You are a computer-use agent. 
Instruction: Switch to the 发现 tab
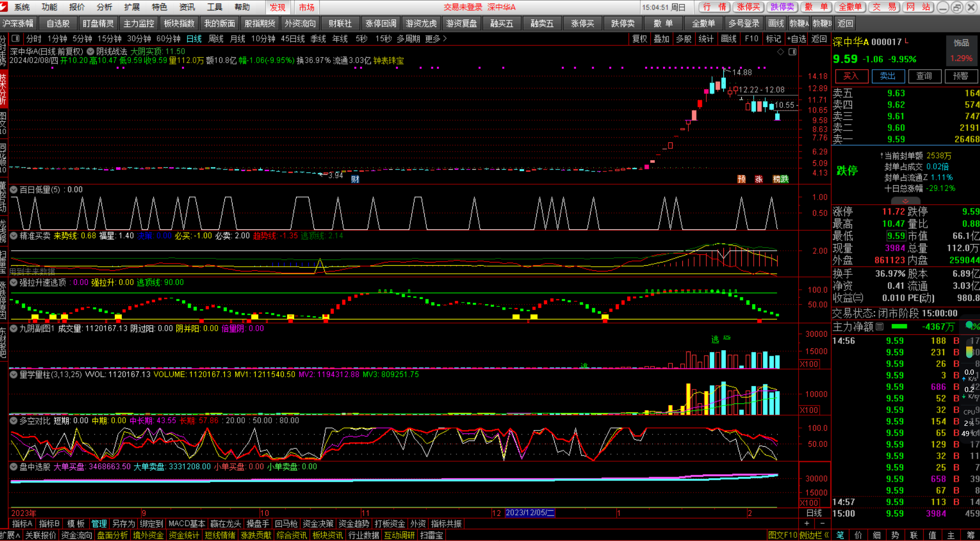(278, 7)
